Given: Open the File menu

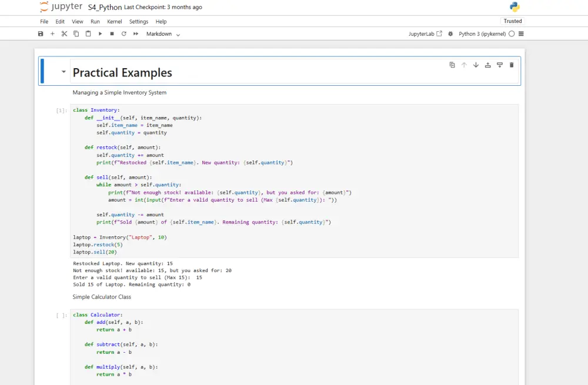Looking at the screenshot, I should point(44,21).
